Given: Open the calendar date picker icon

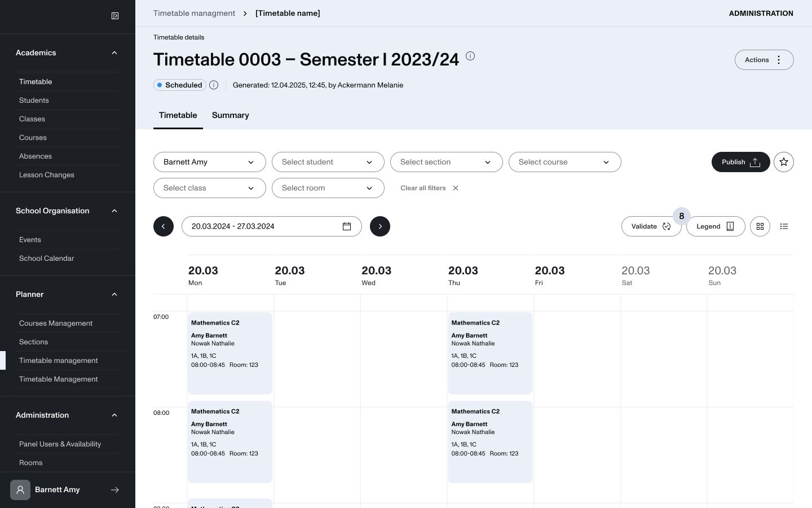Looking at the screenshot, I should click(347, 226).
